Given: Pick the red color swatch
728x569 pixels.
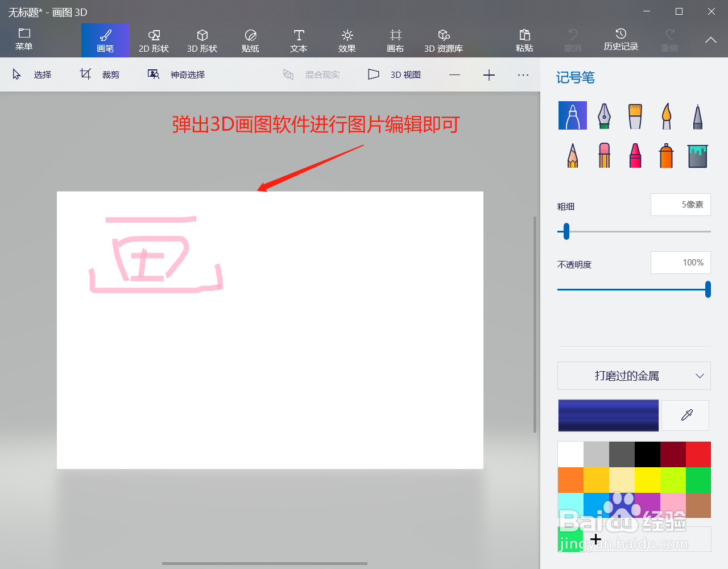Looking at the screenshot, I should click(697, 453).
